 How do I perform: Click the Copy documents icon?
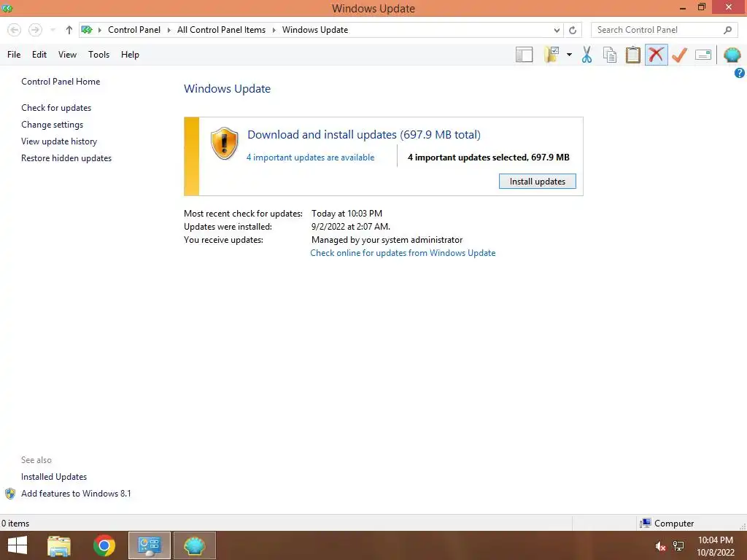coord(610,55)
